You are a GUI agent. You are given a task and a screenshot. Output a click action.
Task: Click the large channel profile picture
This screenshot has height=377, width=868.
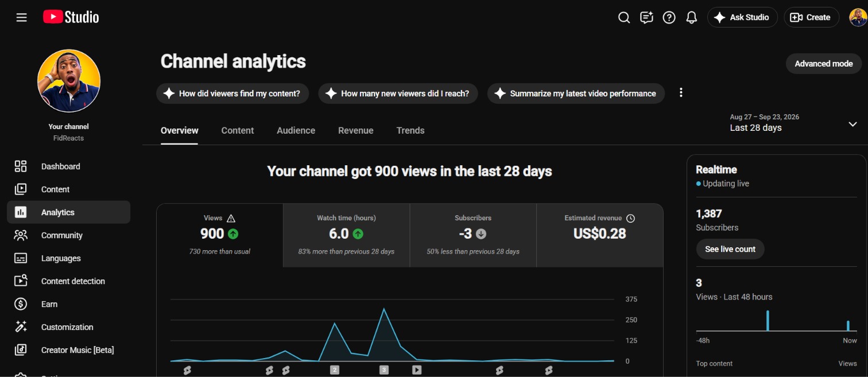(69, 81)
